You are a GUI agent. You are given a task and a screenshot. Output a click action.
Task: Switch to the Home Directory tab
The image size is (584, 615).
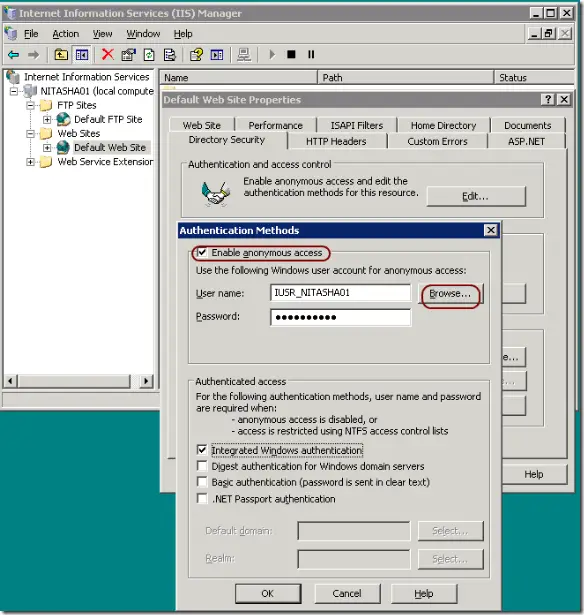pyautogui.click(x=443, y=125)
